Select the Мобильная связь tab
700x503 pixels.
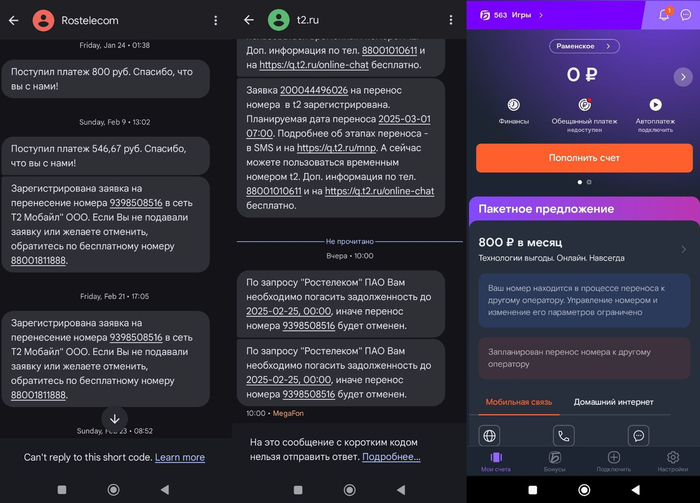point(518,402)
